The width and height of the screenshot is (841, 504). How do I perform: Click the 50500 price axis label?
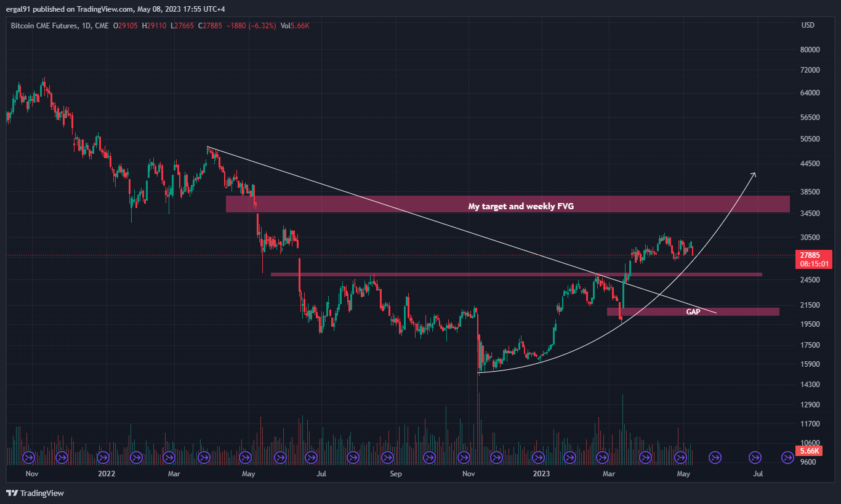click(x=810, y=139)
